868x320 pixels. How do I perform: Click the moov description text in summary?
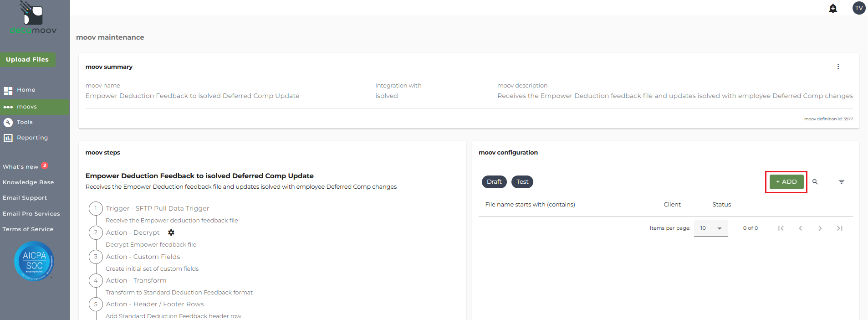675,96
